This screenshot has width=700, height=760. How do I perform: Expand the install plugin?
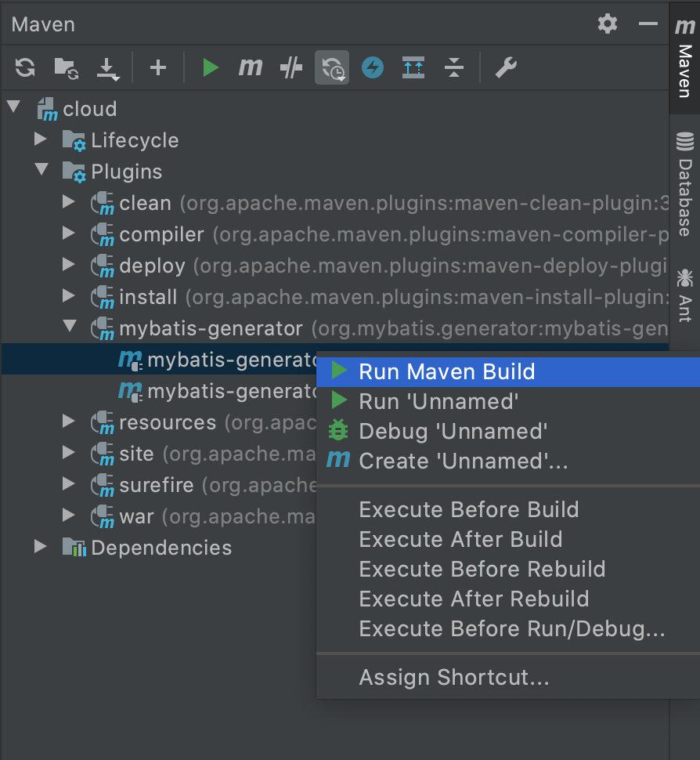point(69,296)
